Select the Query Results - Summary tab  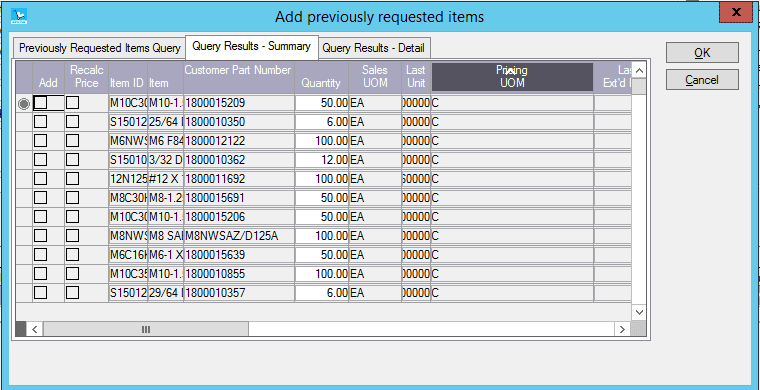[252, 47]
